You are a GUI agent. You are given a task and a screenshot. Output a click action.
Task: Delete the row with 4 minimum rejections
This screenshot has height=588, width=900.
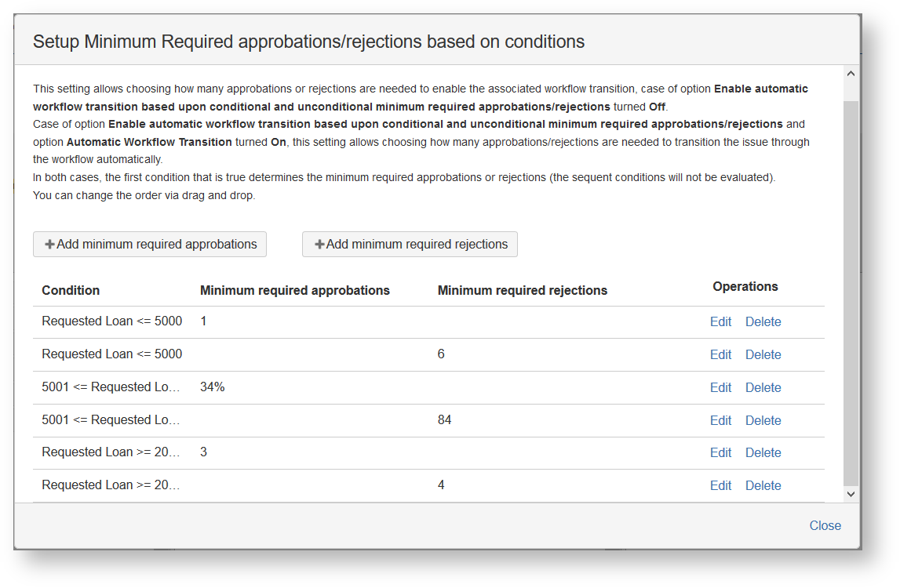pyautogui.click(x=763, y=486)
